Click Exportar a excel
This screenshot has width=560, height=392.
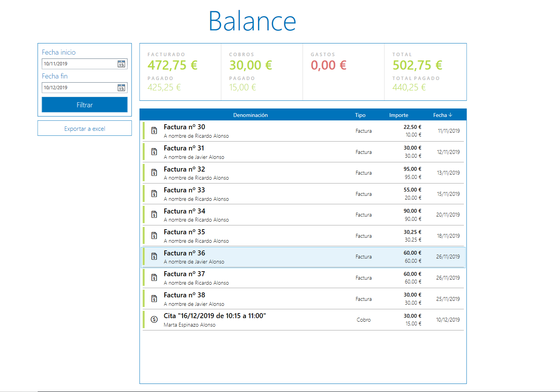[x=85, y=128]
